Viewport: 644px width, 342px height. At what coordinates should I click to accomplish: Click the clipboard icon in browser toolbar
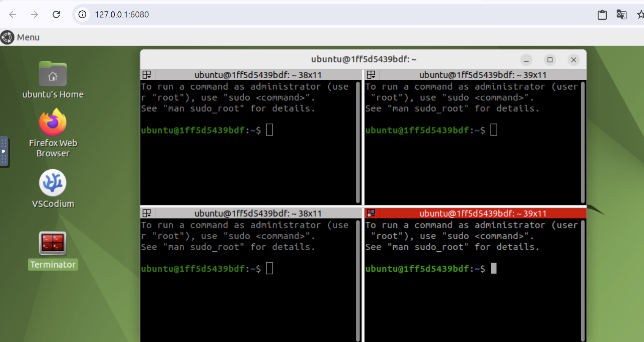coord(602,14)
